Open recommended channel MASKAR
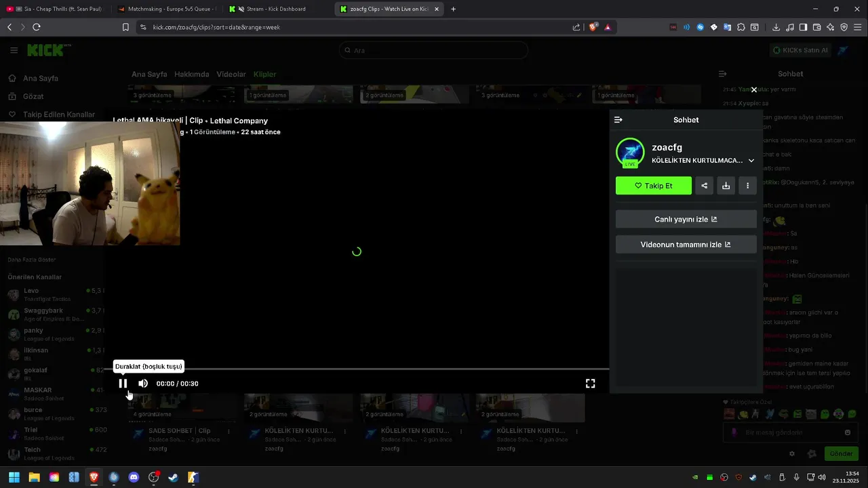The width and height of the screenshot is (868, 488). tap(54, 394)
